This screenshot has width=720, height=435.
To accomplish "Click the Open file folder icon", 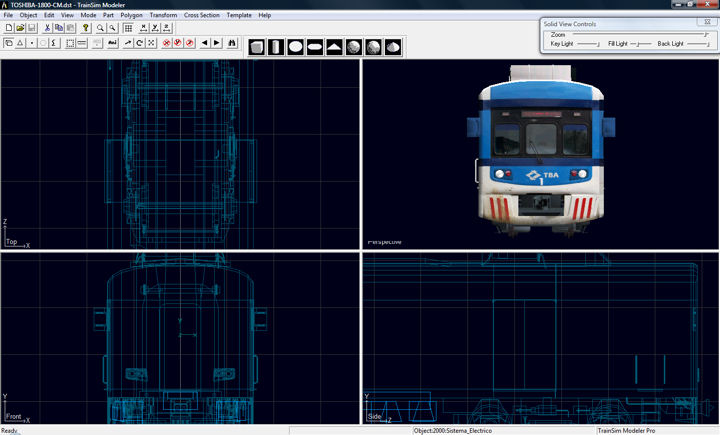I will (20, 29).
